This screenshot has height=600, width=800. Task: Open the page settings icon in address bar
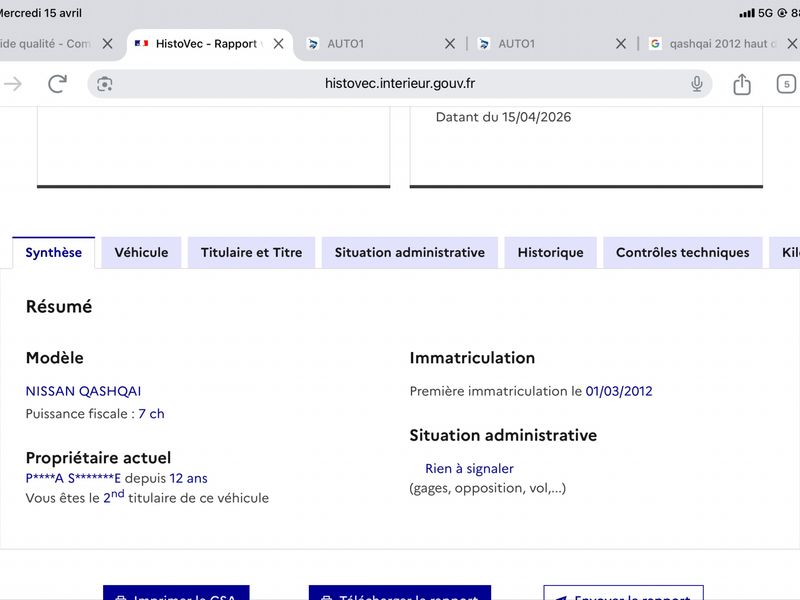pos(105,84)
